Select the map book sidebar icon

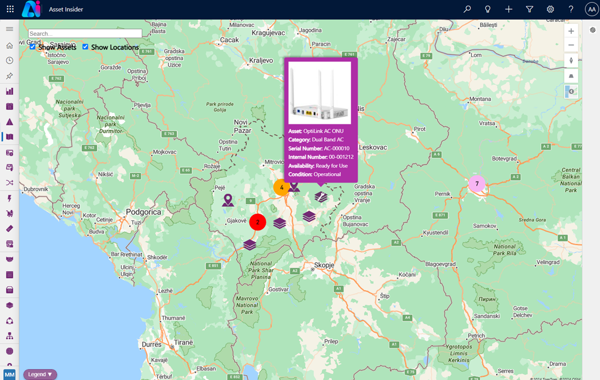click(10, 137)
